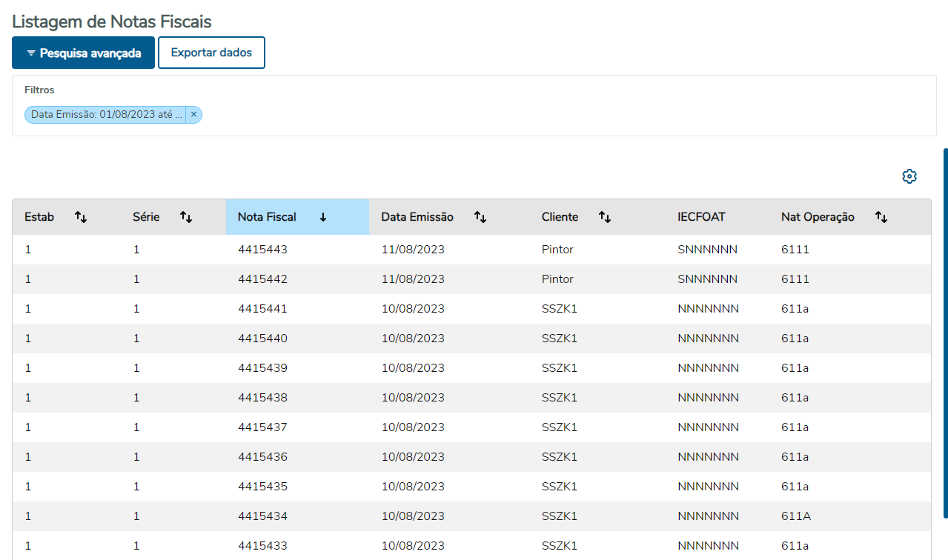Sort table by Estab column arrows

[x=81, y=217]
